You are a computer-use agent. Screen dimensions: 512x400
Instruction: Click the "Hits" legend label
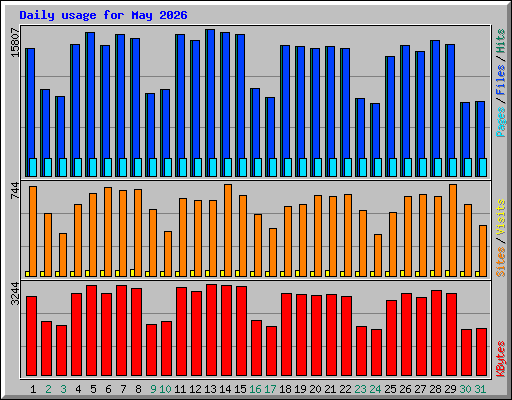pos(501,41)
